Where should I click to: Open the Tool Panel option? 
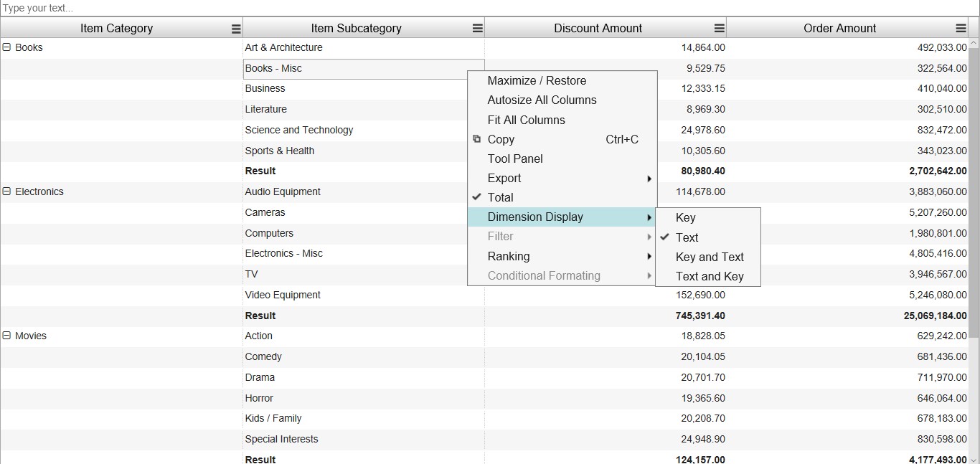(x=515, y=158)
